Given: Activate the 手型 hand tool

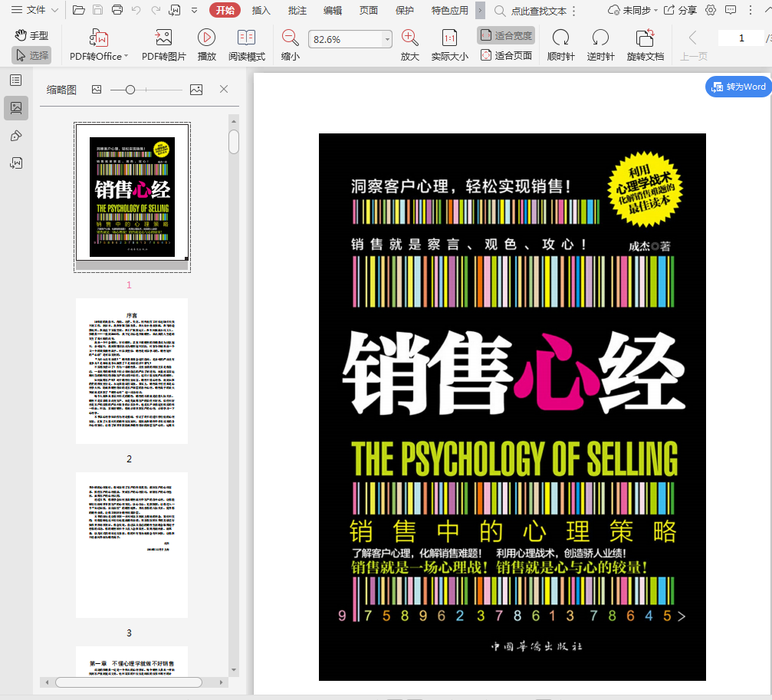Looking at the screenshot, I should pyautogui.click(x=31, y=35).
